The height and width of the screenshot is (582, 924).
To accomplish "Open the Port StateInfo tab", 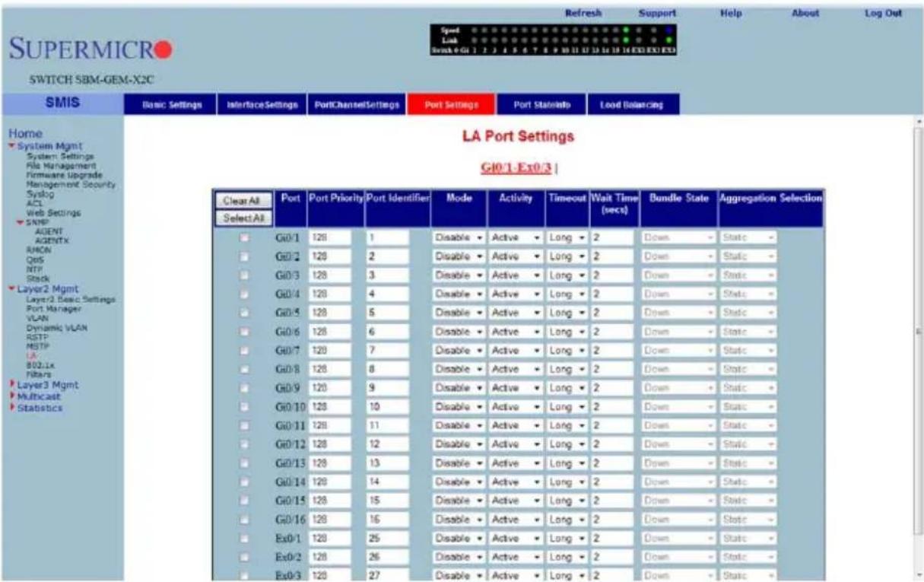I will click(x=541, y=104).
